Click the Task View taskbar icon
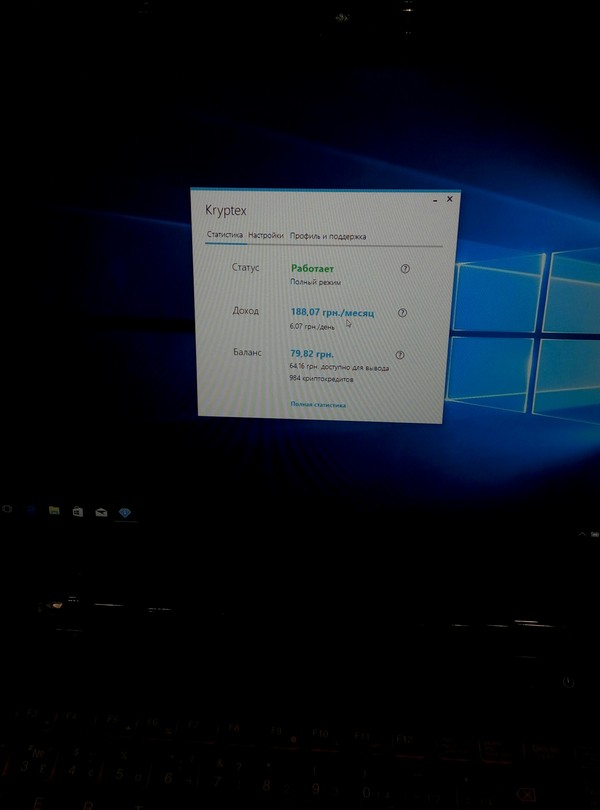The width and height of the screenshot is (600, 810). click(x=7, y=510)
